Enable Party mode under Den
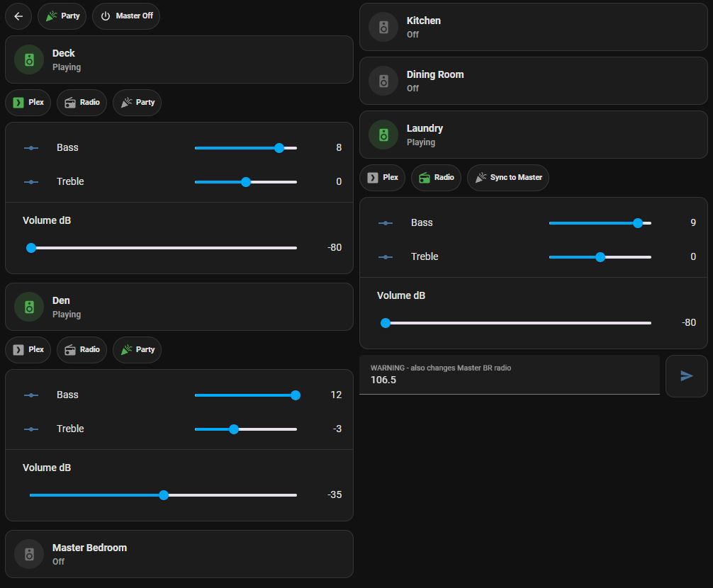 point(137,350)
